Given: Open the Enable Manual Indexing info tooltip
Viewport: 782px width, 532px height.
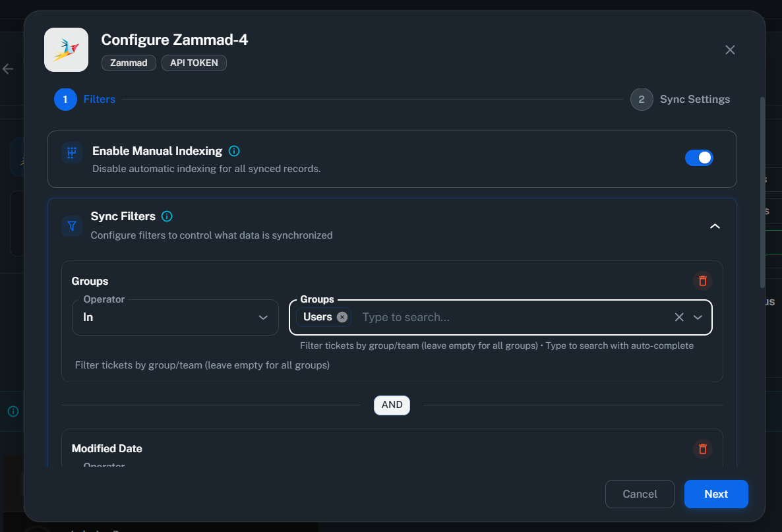Looking at the screenshot, I should [234, 151].
